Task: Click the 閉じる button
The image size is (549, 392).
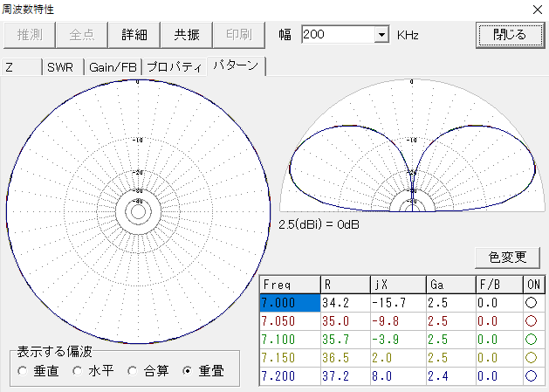Action: pyautogui.click(x=510, y=35)
